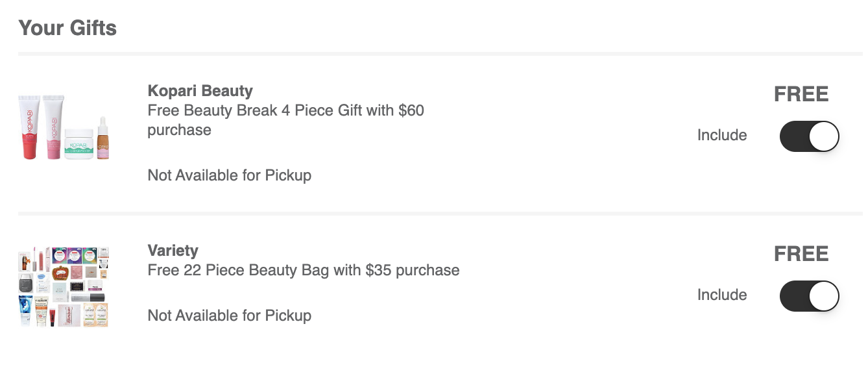Screen dimensions: 868x374
Task: Open the Kopari Beauty product thumbnail
Action: (x=64, y=127)
